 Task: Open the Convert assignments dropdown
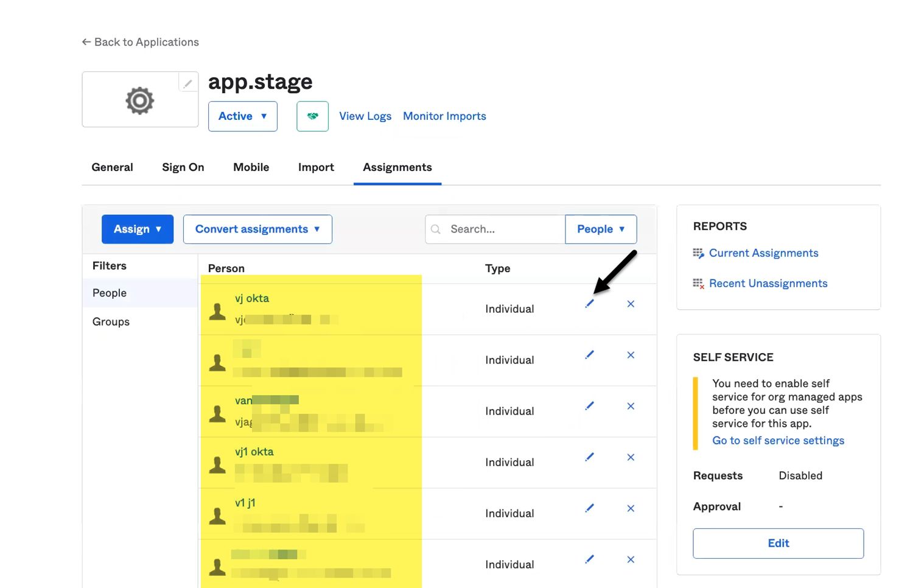point(257,229)
